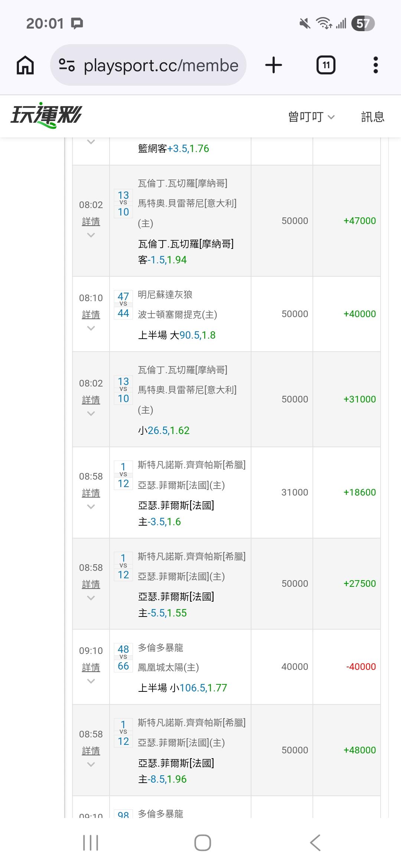Expand chevron under 09:10 暴龍 row
Viewport: 401px width, 868px height.
click(91, 681)
